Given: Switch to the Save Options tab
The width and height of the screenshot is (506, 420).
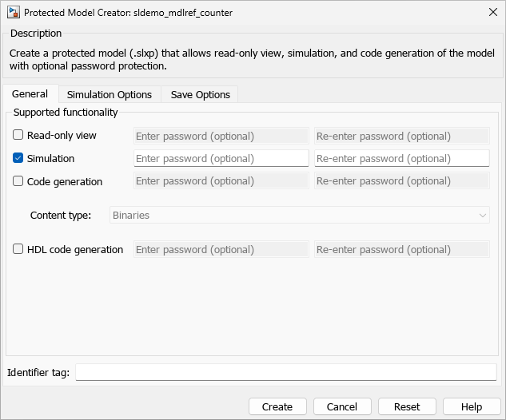Looking at the screenshot, I should (x=200, y=94).
